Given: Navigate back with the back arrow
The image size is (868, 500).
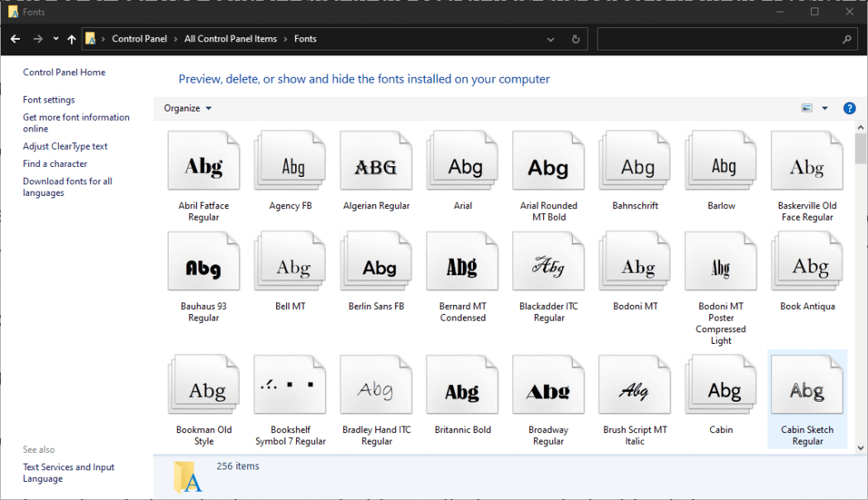Looking at the screenshot, I should pyautogui.click(x=14, y=38).
